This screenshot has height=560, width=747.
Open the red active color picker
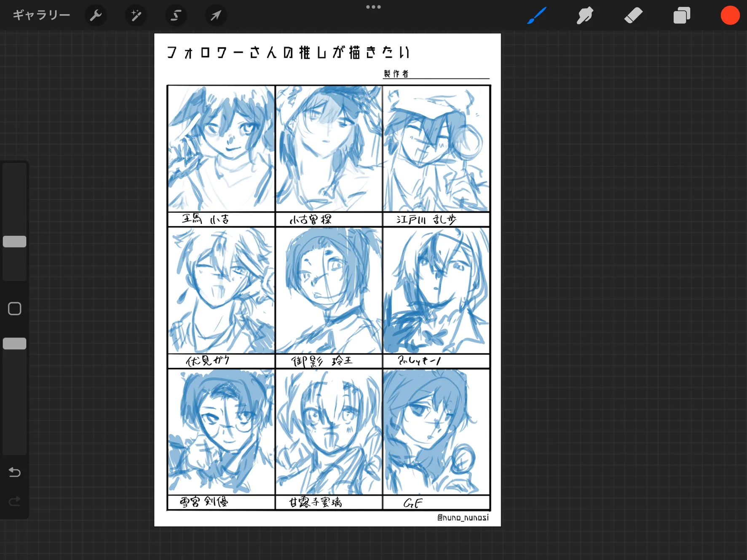pos(730,16)
